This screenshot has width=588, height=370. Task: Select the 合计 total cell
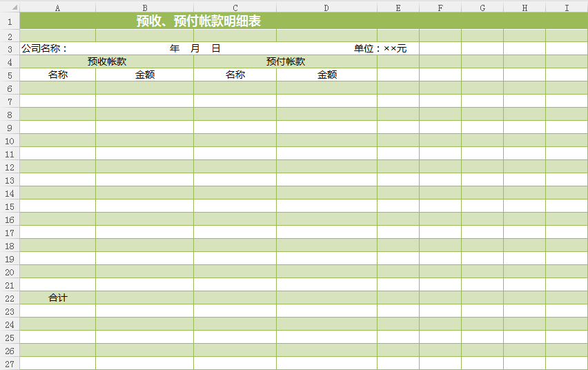coord(57,298)
